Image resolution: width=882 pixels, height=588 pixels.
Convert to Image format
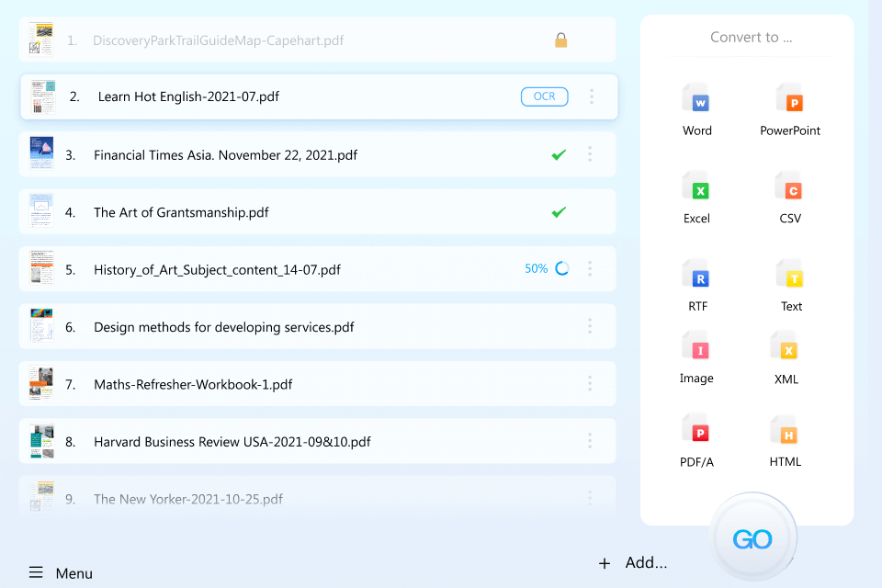696,357
